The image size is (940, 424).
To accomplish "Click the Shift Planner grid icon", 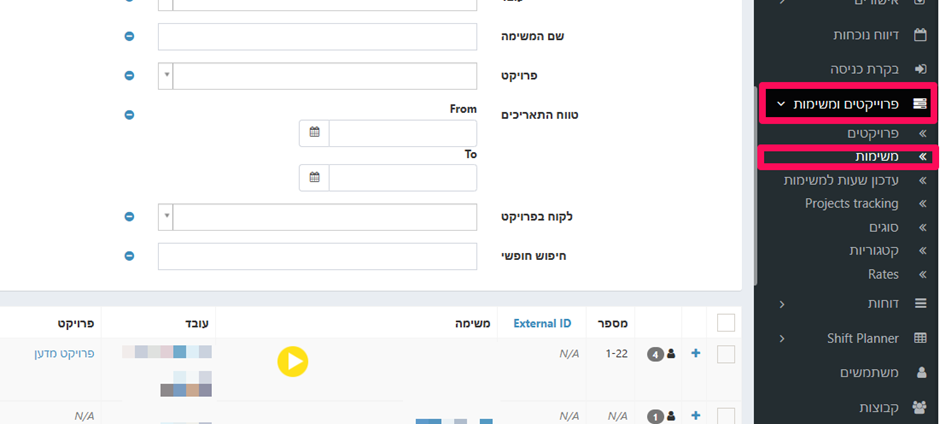I will pyautogui.click(x=920, y=338).
